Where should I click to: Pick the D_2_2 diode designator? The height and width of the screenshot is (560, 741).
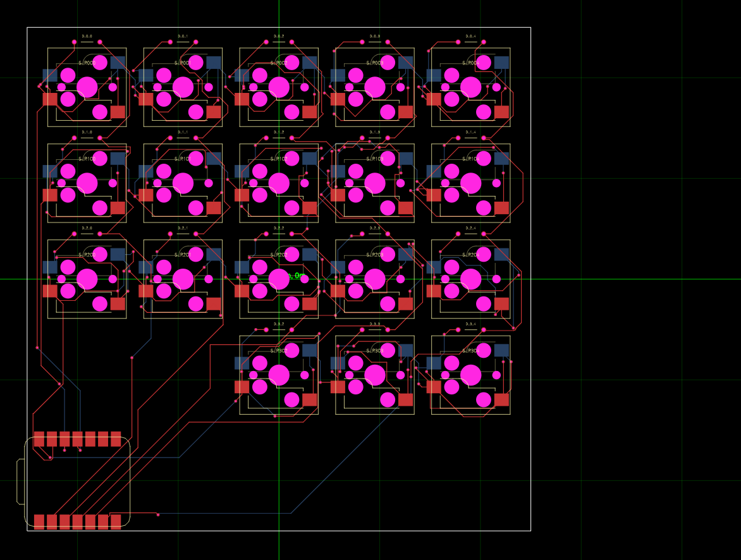279,228
